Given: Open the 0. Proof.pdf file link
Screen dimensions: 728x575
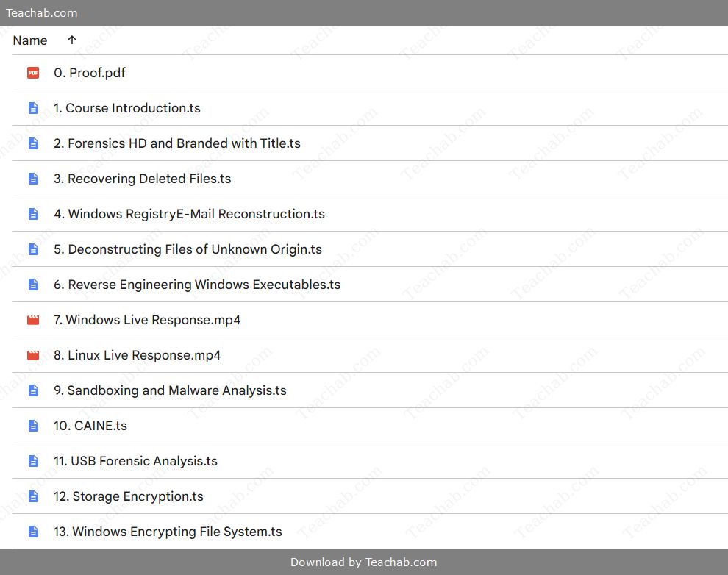Looking at the screenshot, I should 90,73.
